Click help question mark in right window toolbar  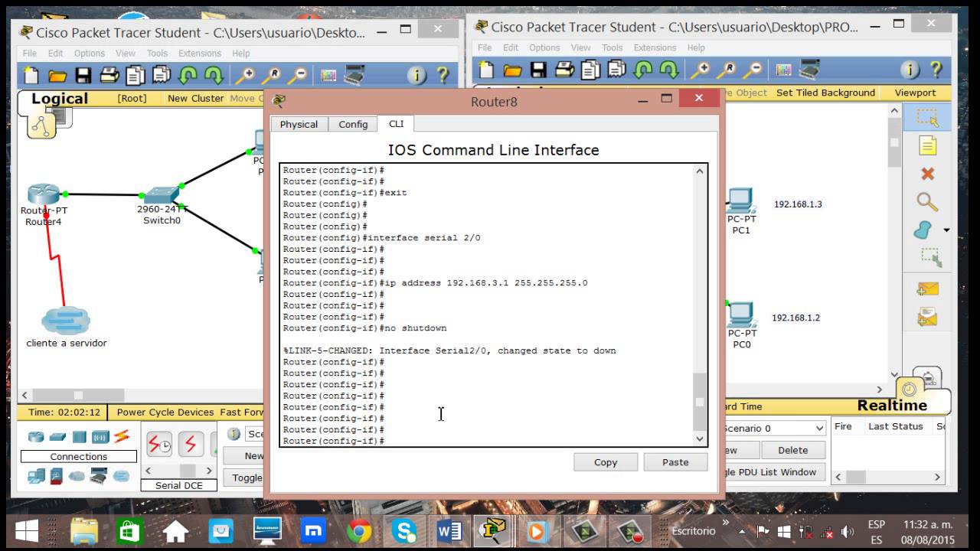coord(936,70)
